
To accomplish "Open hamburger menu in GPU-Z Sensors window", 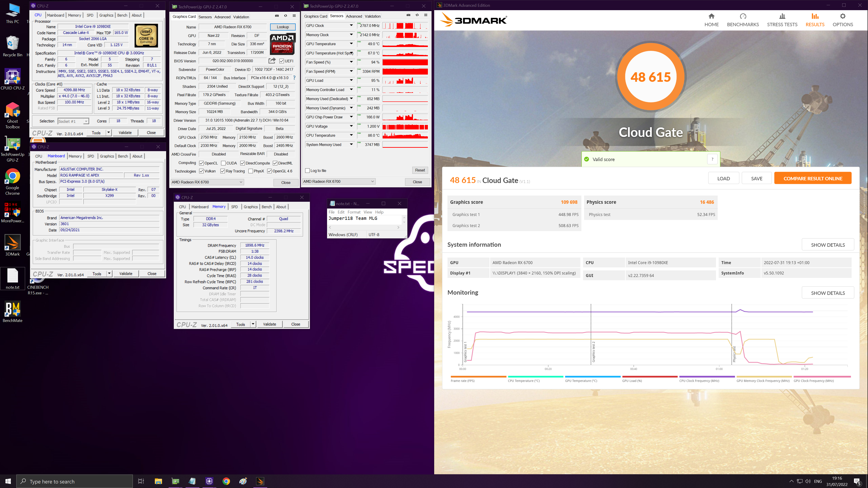I will [x=426, y=15].
